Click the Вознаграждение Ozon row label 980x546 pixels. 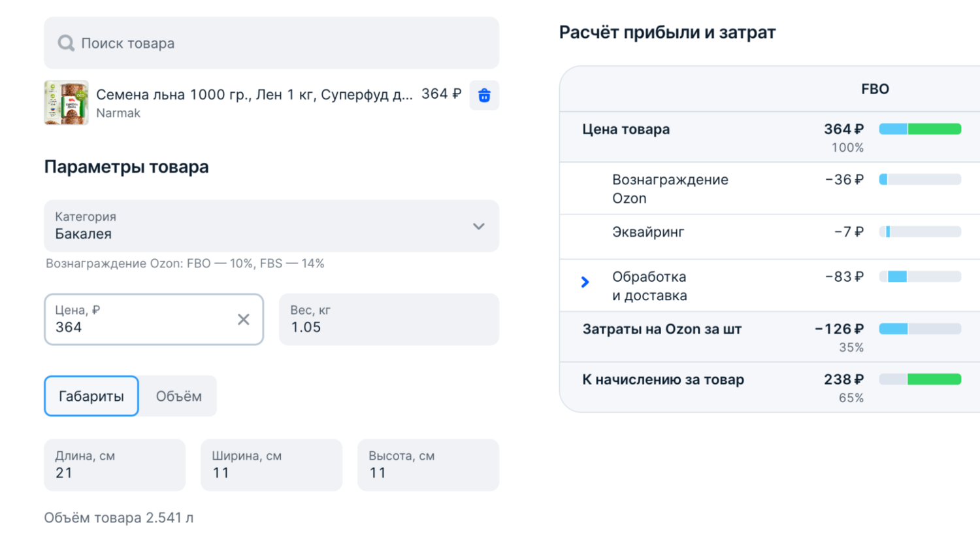click(x=670, y=189)
